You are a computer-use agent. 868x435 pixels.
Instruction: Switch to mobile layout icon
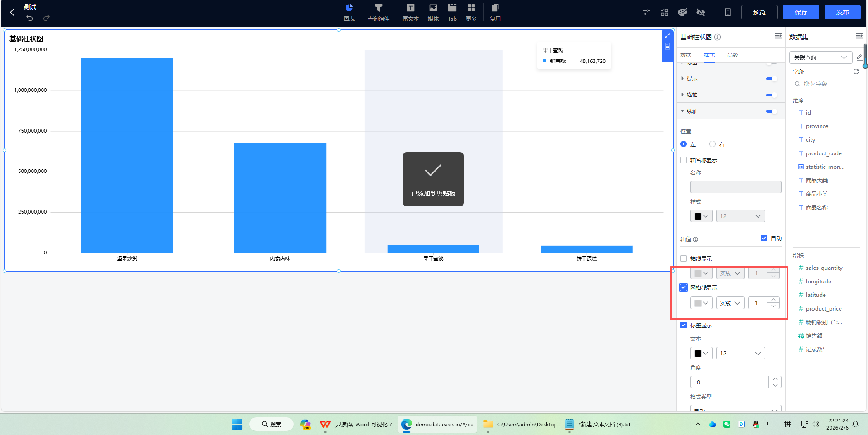click(x=727, y=12)
